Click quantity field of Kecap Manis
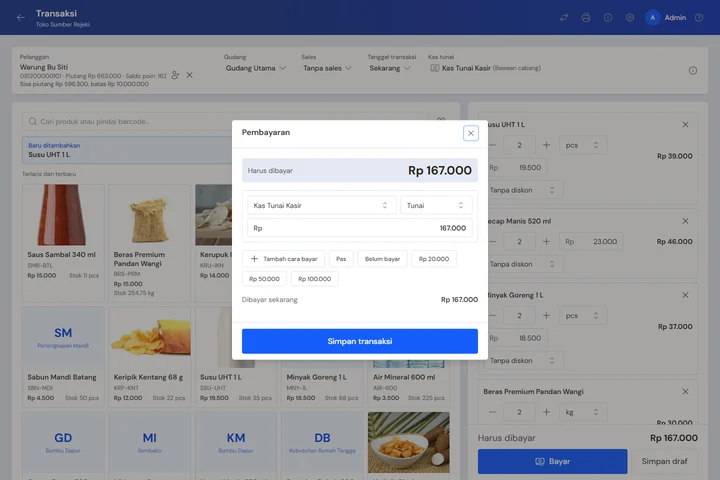This screenshot has width=720, height=480. coord(519,241)
